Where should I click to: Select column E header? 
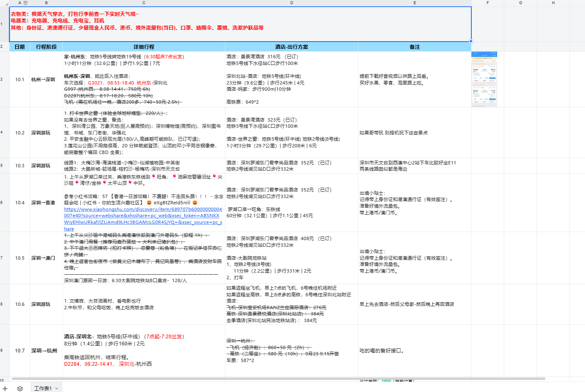[x=414, y=3]
